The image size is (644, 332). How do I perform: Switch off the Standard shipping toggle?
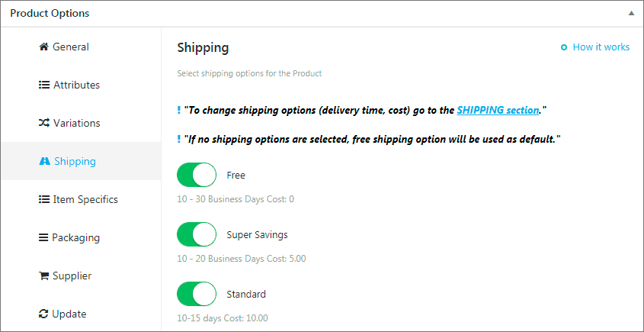tap(197, 294)
